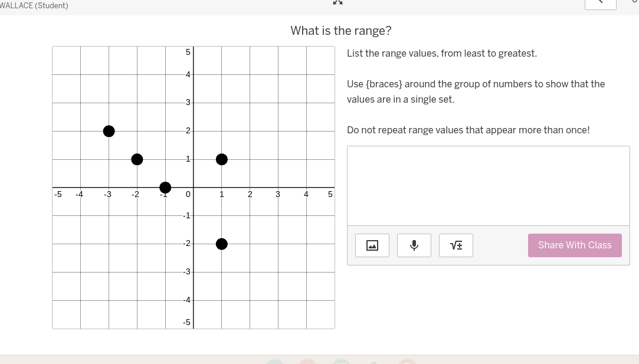
Task: Select the point on the x-axis at -1
Action: (165, 188)
